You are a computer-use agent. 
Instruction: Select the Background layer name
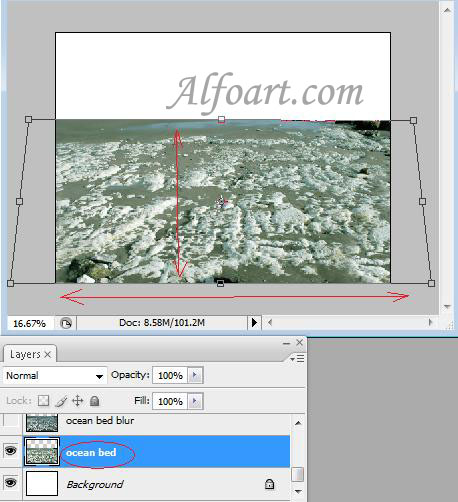[95, 484]
